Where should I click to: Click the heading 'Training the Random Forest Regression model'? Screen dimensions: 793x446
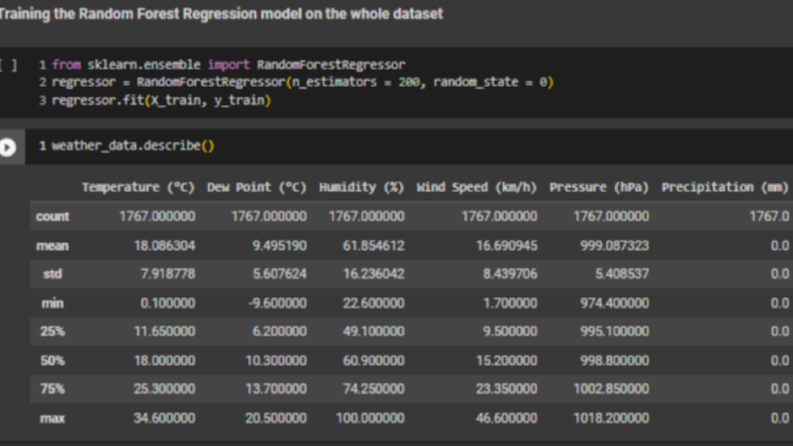(221, 14)
